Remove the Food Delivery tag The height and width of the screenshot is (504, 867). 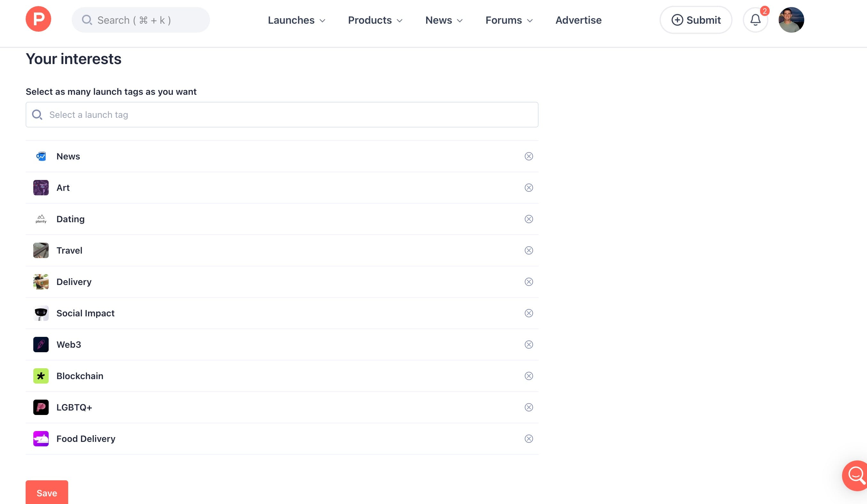[529, 439]
